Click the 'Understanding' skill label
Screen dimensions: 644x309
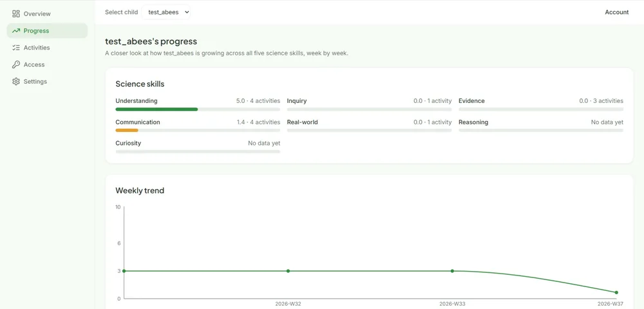[x=137, y=101]
